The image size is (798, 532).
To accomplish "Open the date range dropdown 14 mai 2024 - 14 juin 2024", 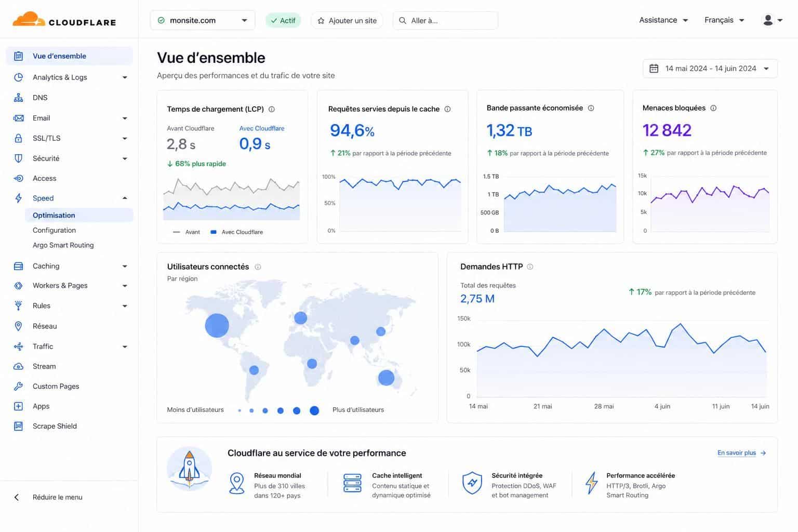I will pyautogui.click(x=710, y=69).
